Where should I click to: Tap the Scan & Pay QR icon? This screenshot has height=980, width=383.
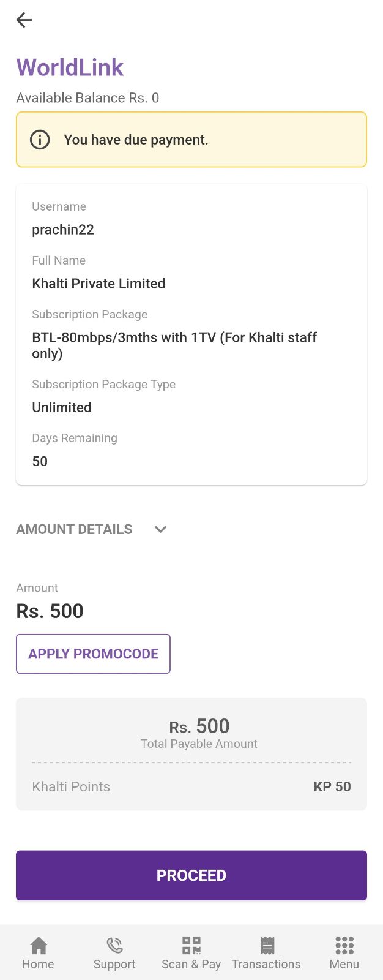click(x=191, y=946)
